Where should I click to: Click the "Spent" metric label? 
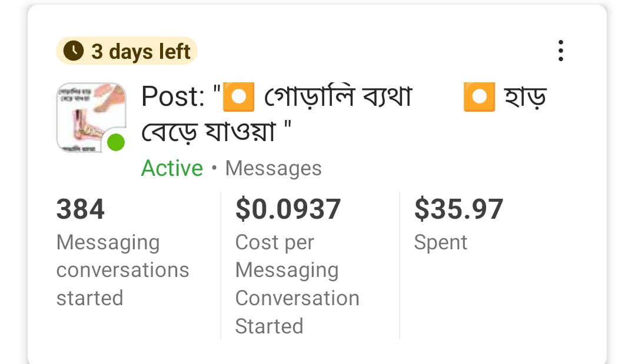click(x=440, y=242)
